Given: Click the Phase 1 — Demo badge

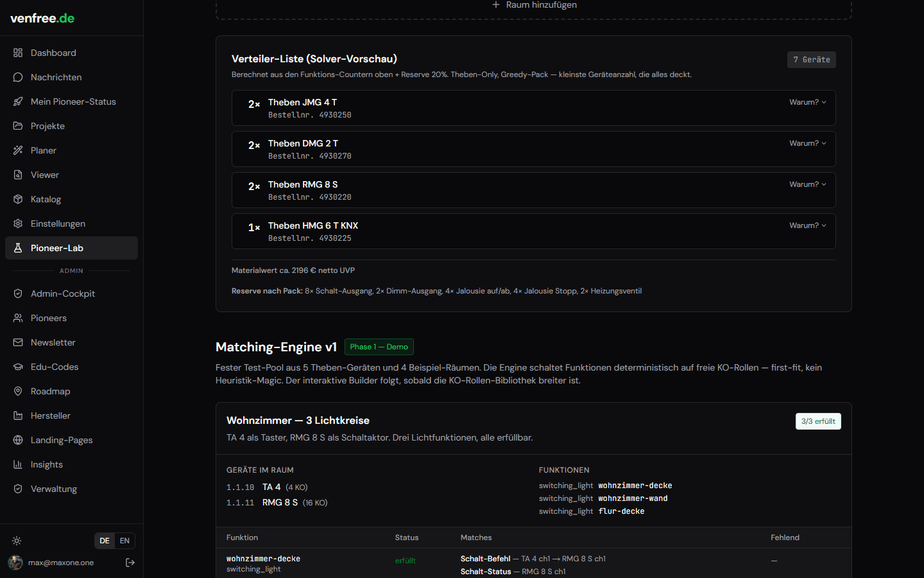Looking at the screenshot, I should 379,347.
